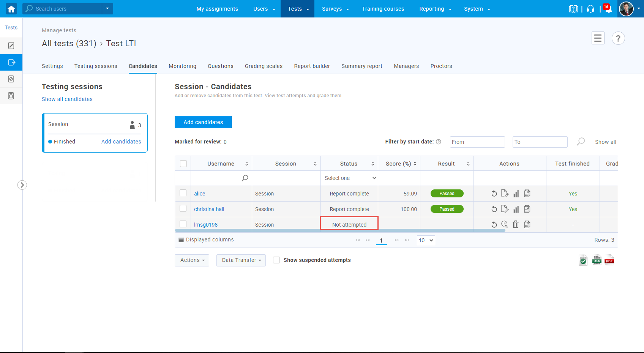Click the home icon in top bar
644x353 pixels.
coord(11,9)
